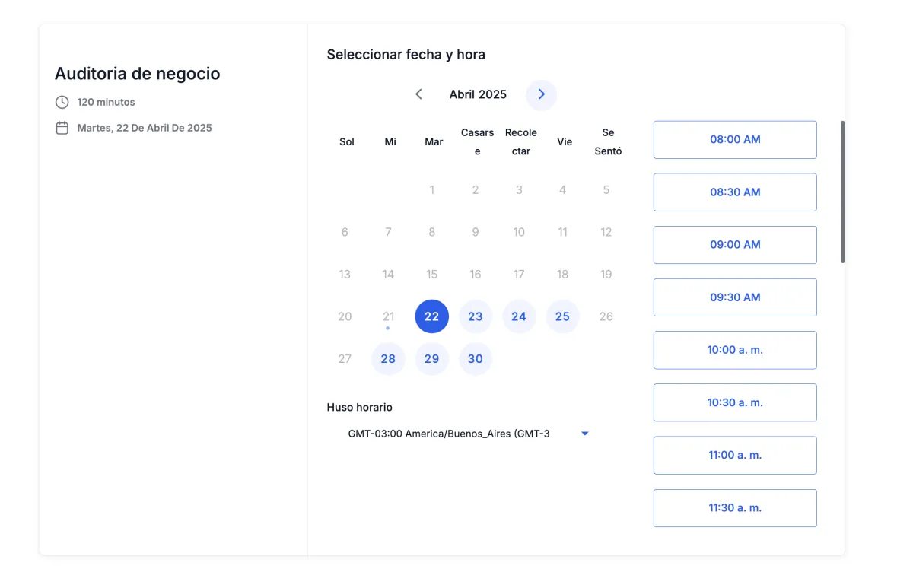Click the Mar weekday header
Image resolution: width=913 pixels, height=588 pixels.
coord(434,142)
